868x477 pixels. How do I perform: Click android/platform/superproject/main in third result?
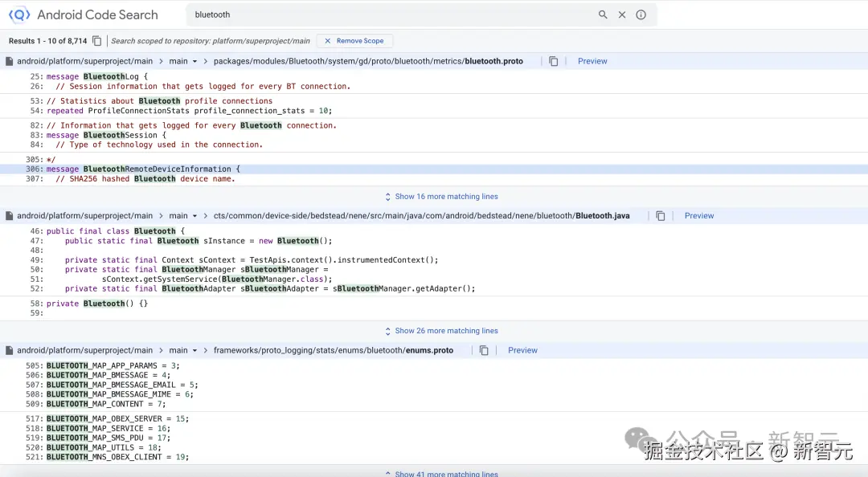[84, 350]
